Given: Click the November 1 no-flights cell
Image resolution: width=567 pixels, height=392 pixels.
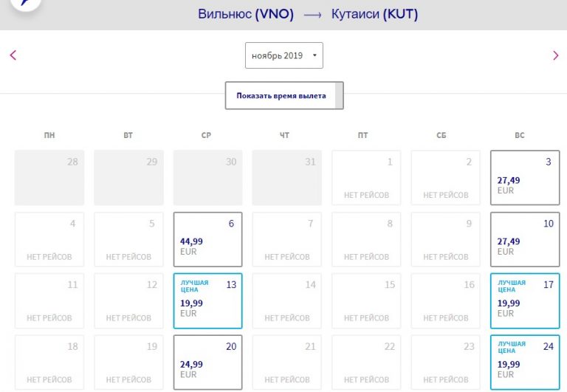Looking at the screenshot, I should pos(366,178).
